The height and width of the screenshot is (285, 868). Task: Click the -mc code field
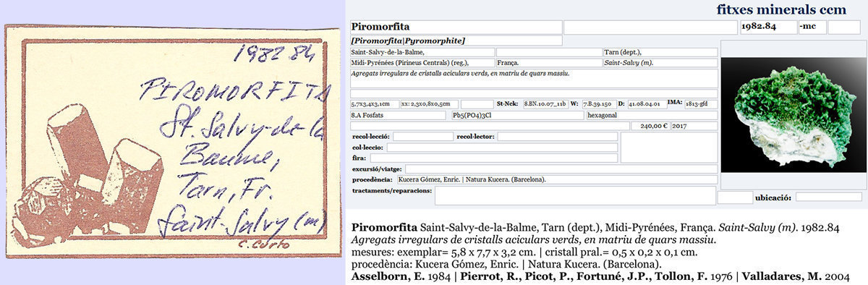pyautogui.click(x=812, y=27)
